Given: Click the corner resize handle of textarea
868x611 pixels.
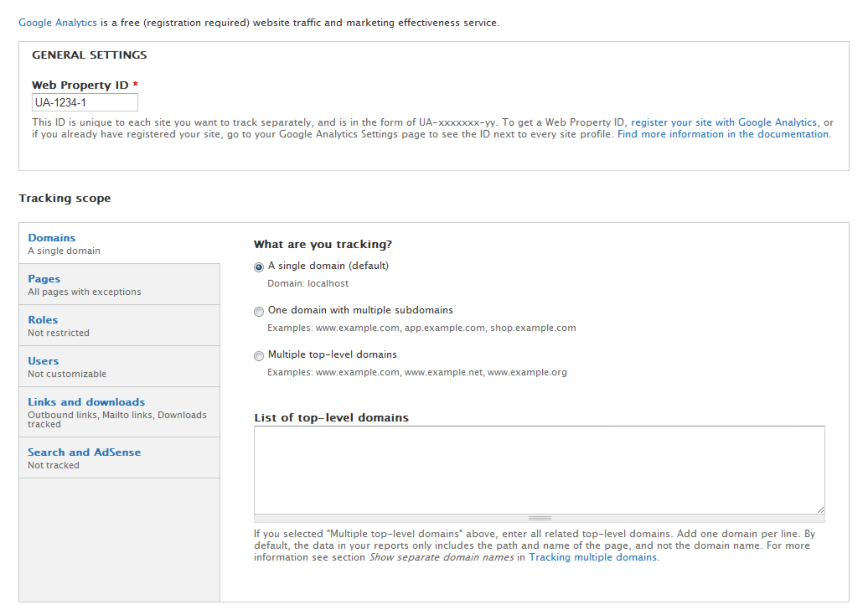Looking at the screenshot, I should 820,510.
